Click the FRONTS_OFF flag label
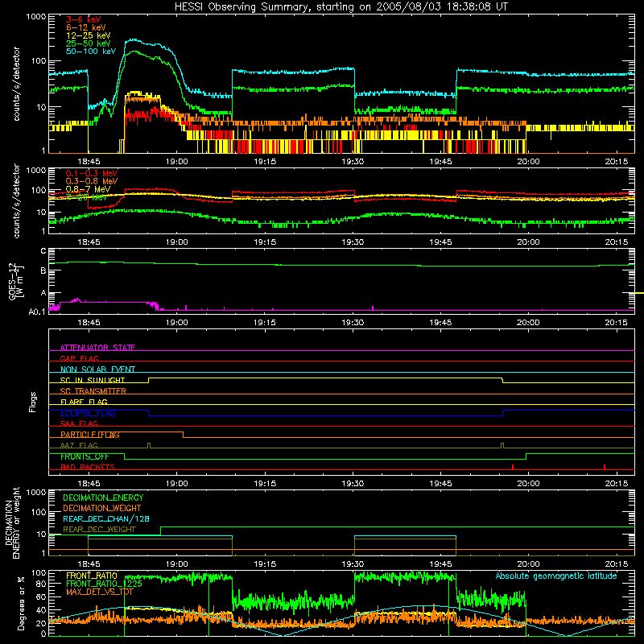 pos(85,456)
